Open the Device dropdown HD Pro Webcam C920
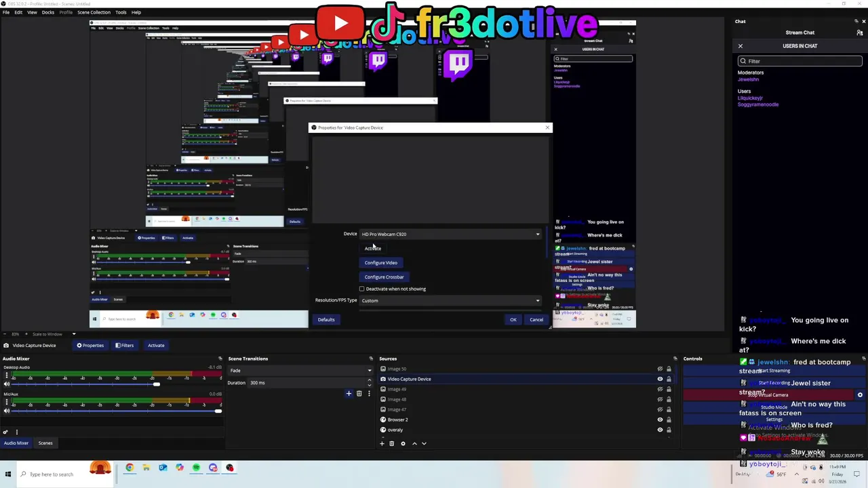Viewport: 868px width, 488px height. coord(450,234)
